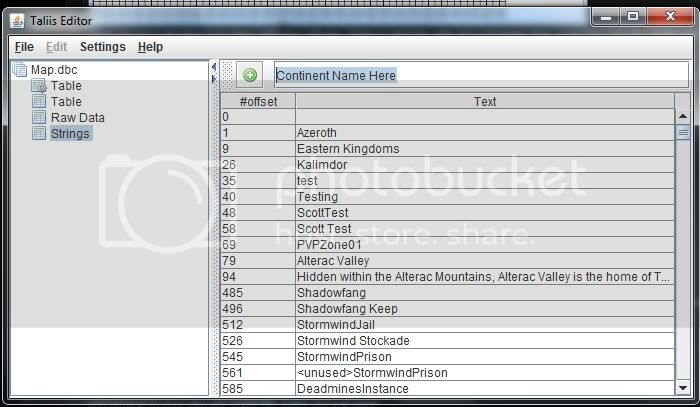
Task: Open the File menu
Action: pos(24,47)
